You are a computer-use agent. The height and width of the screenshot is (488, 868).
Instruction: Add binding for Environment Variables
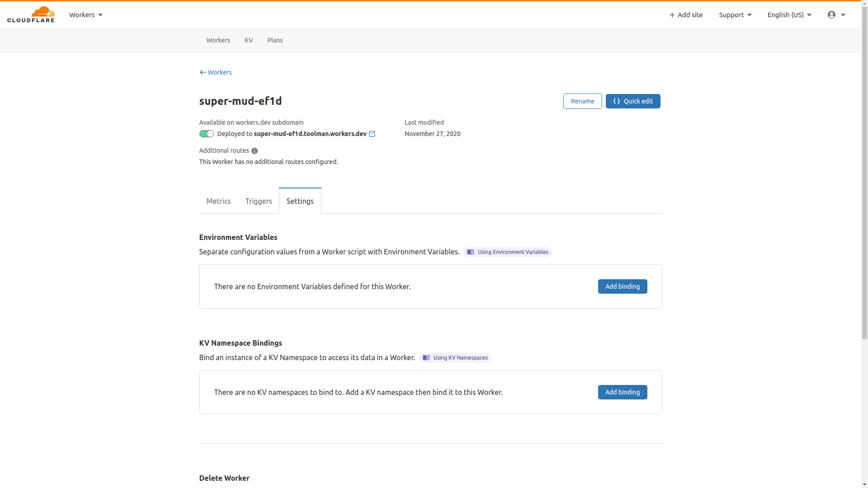click(622, 286)
